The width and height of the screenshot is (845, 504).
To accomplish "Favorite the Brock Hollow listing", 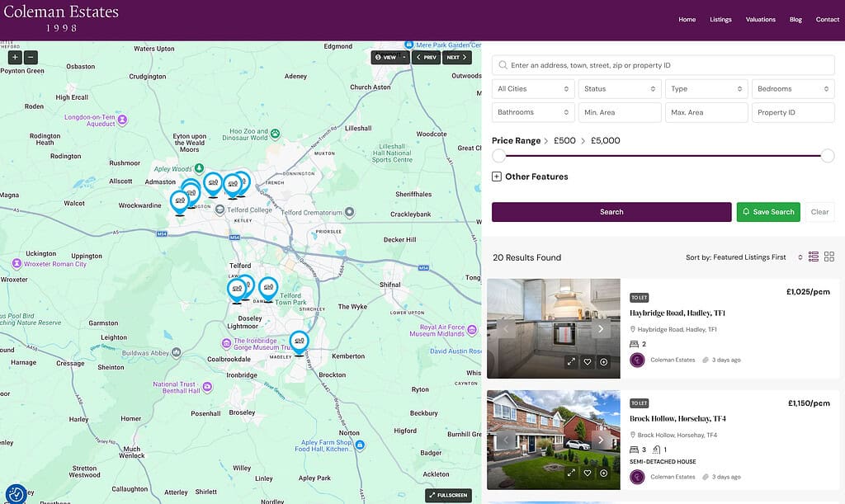I will (x=588, y=473).
